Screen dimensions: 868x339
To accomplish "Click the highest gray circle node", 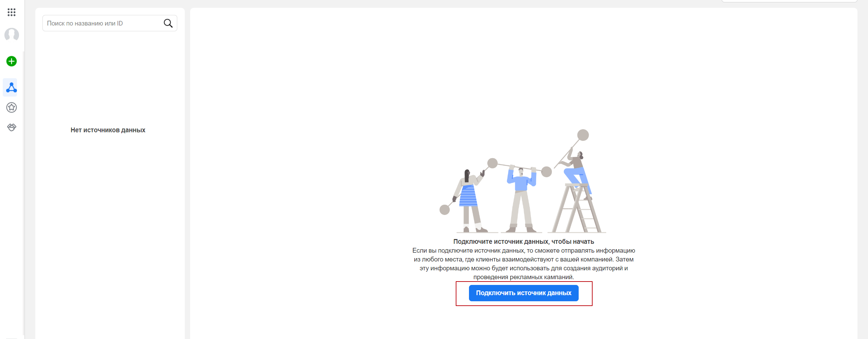I will pyautogui.click(x=583, y=135).
